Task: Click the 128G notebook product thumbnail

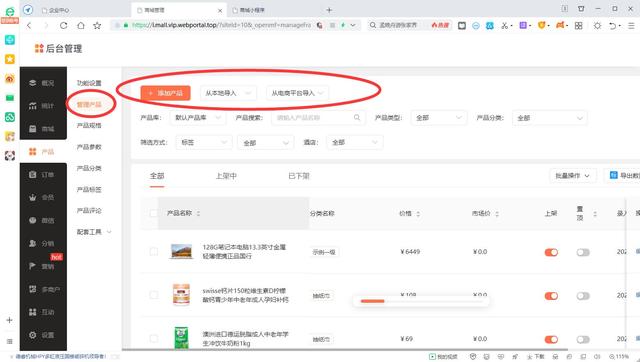Action: coord(181,251)
